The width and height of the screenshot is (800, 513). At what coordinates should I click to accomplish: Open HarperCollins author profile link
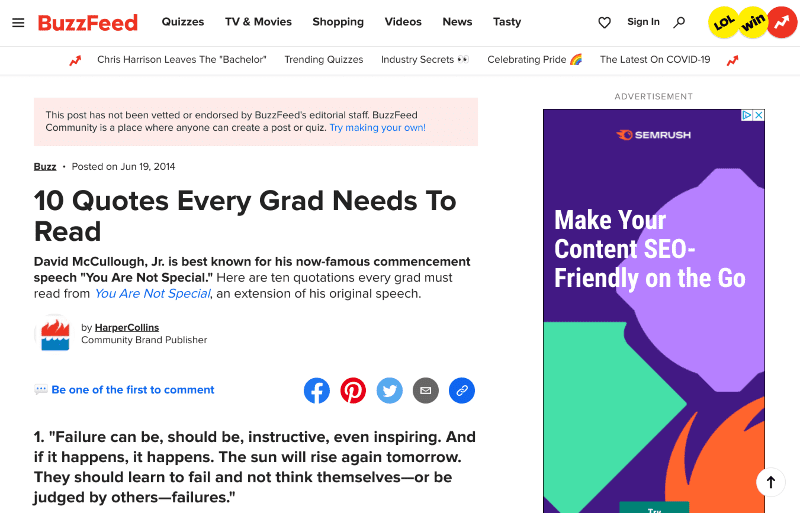tap(127, 327)
